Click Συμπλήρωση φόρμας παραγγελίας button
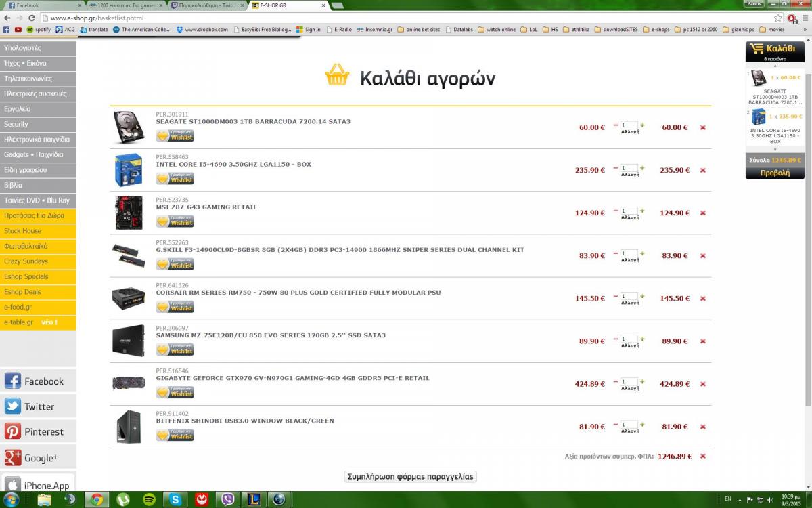This screenshot has width=812, height=508. click(411, 476)
